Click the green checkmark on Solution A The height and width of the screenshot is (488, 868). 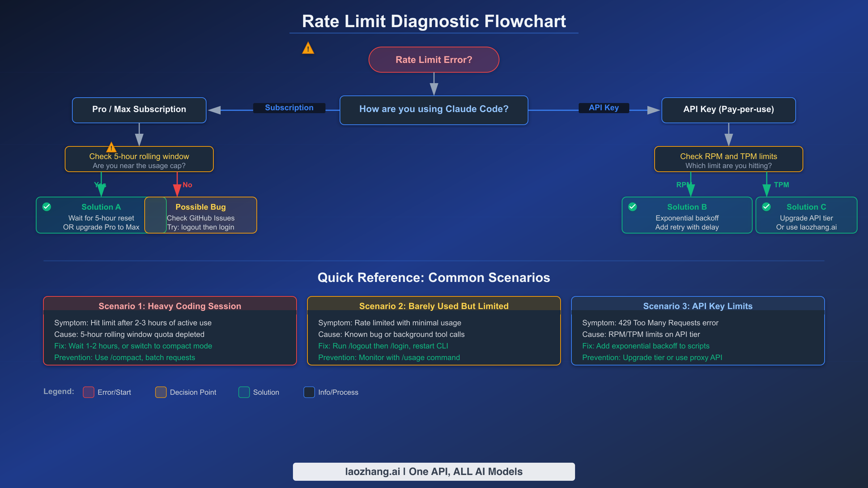tap(47, 207)
